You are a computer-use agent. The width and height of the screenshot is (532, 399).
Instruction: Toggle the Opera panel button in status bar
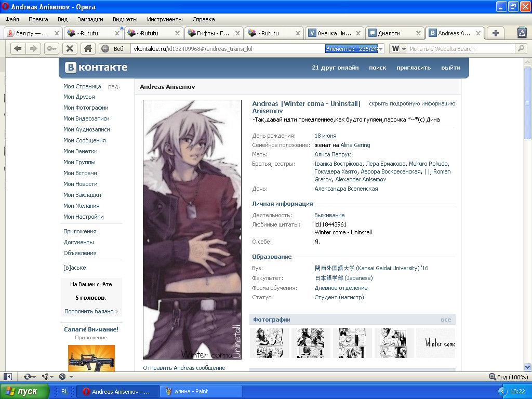(7, 377)
